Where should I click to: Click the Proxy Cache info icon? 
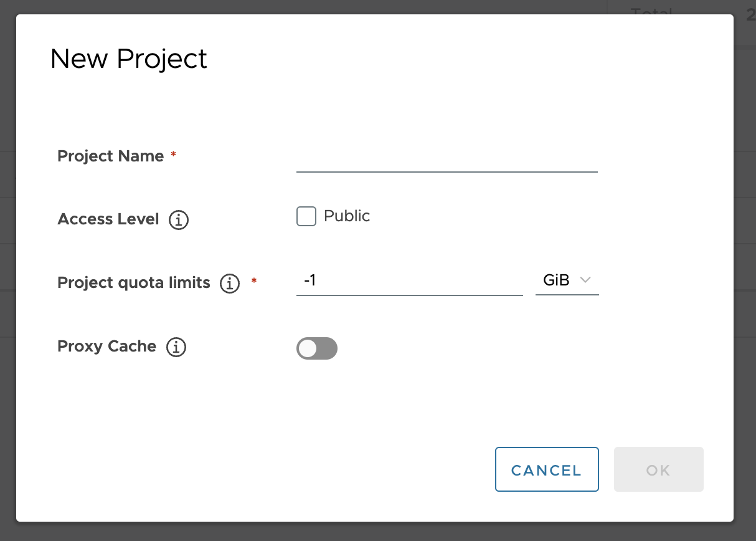tap(176, 347)
